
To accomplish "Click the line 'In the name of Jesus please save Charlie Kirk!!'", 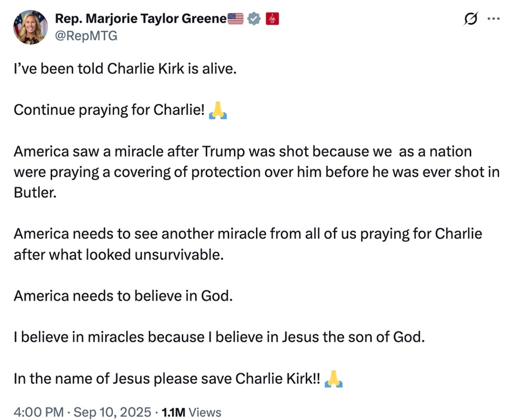I will coord(165,378).
